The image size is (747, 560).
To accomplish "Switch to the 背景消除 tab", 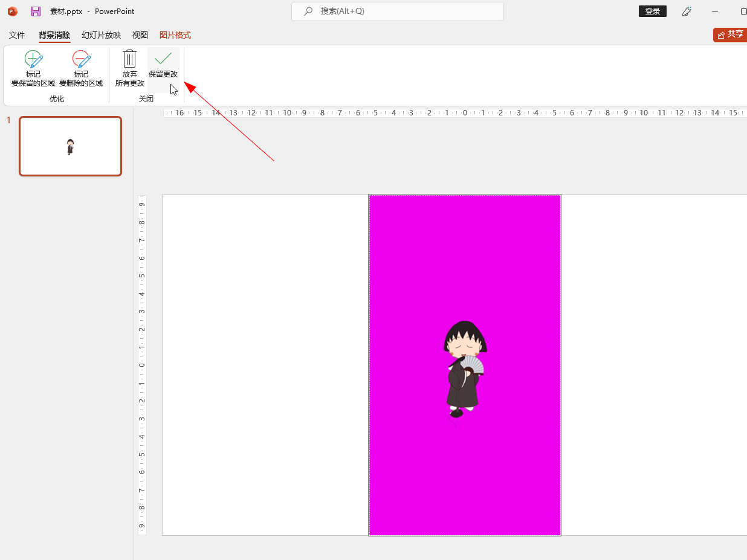I will click(x=54, y=35).
